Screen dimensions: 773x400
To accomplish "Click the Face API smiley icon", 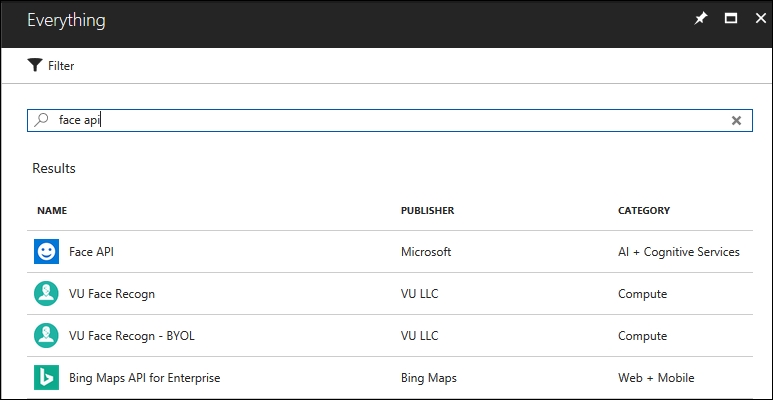I will 46,252.
